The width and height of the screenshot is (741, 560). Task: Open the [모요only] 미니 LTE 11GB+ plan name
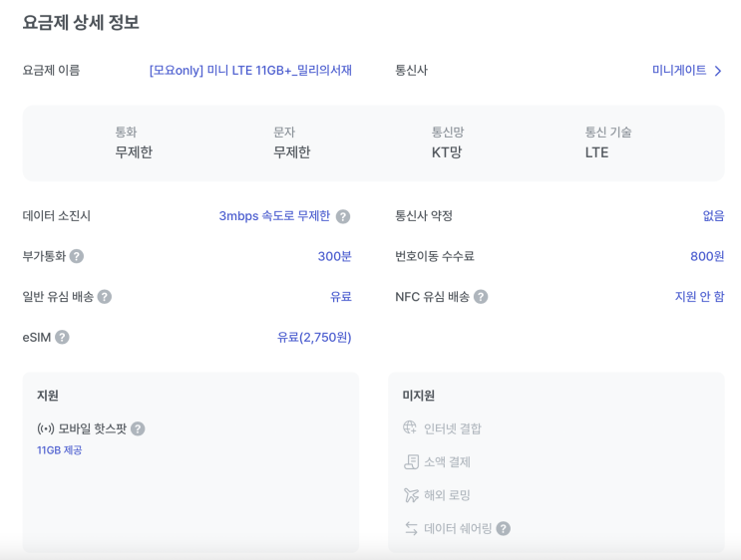tap(250, 70)
